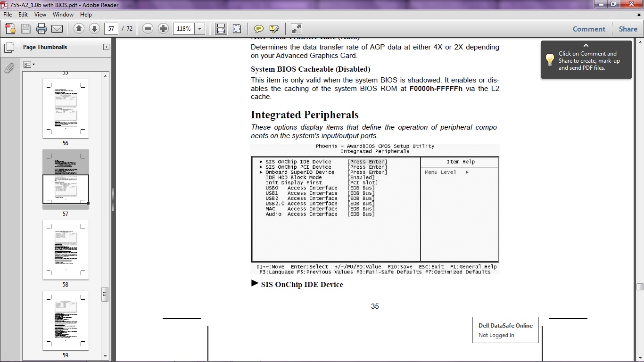This screenshot has height=362, width=644.
Task: Toggle read mode icon
Action: [296, 29]
